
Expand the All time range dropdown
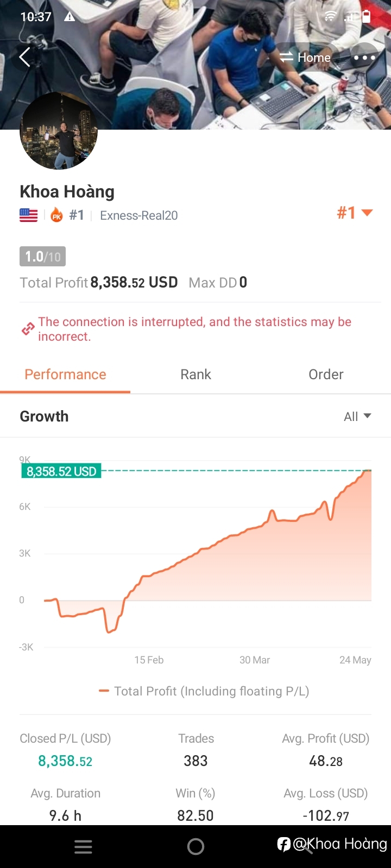(x=357, y=416)
